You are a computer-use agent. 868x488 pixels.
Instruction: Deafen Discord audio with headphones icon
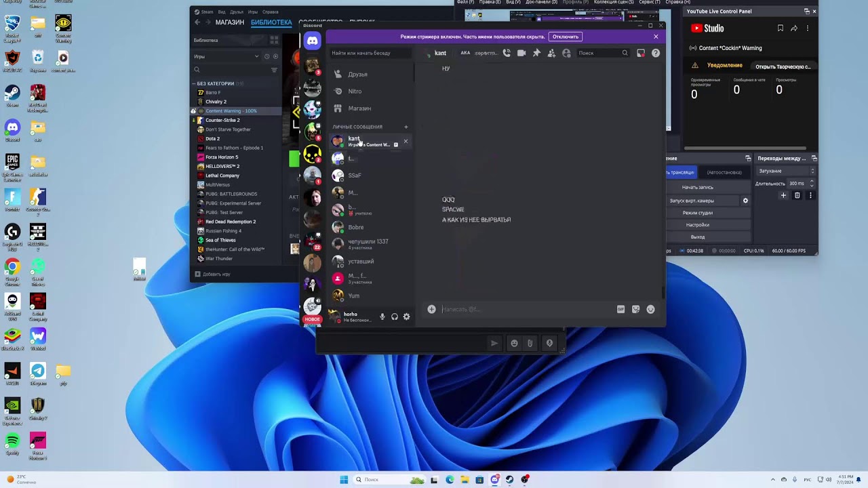tap(394, 317)
